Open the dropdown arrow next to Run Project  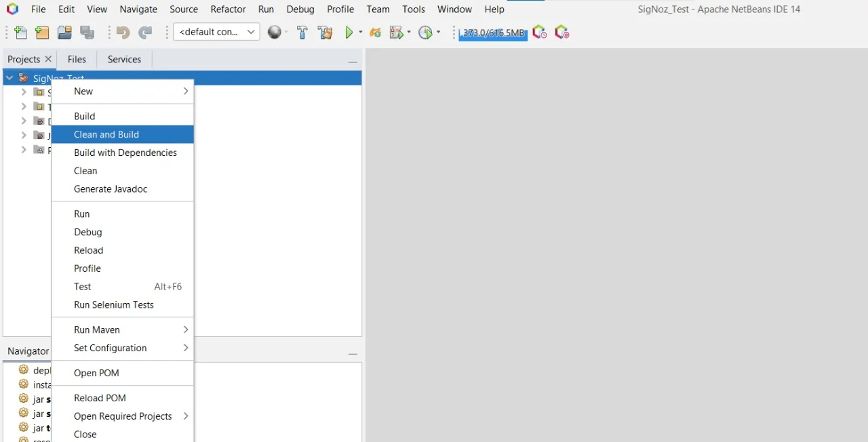point(360,33)
